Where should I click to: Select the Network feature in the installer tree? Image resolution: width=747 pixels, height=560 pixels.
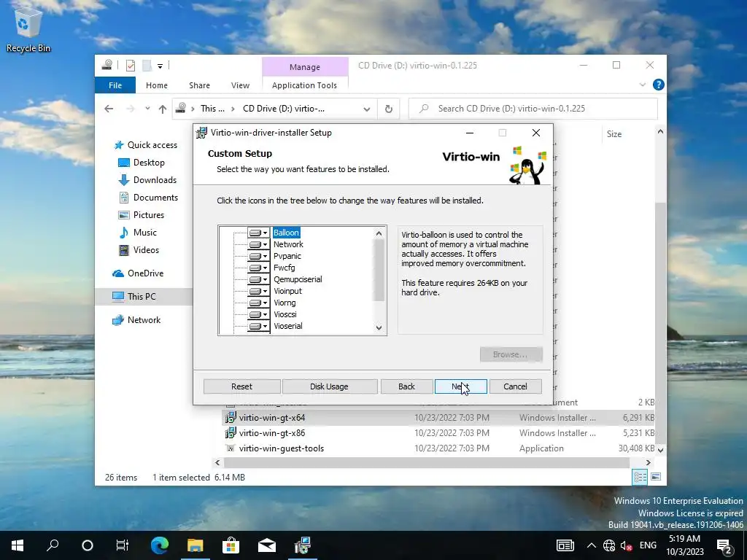pyautogui.click(x=288, y=244)
